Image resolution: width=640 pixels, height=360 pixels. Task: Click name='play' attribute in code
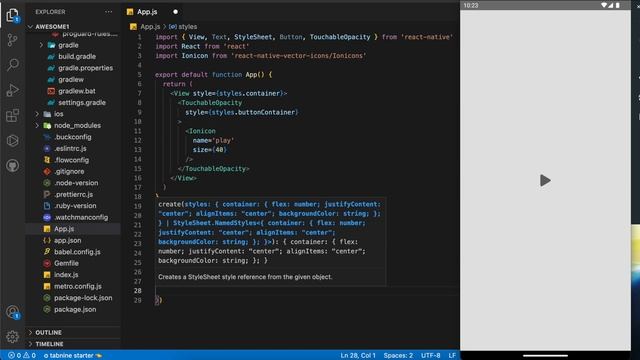click(213, 140)
